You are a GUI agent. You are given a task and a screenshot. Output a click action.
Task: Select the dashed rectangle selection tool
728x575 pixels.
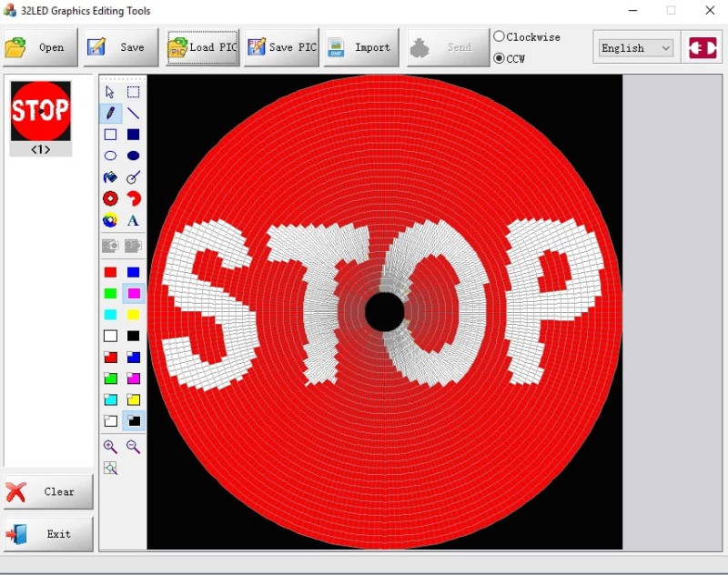point(133,92)
